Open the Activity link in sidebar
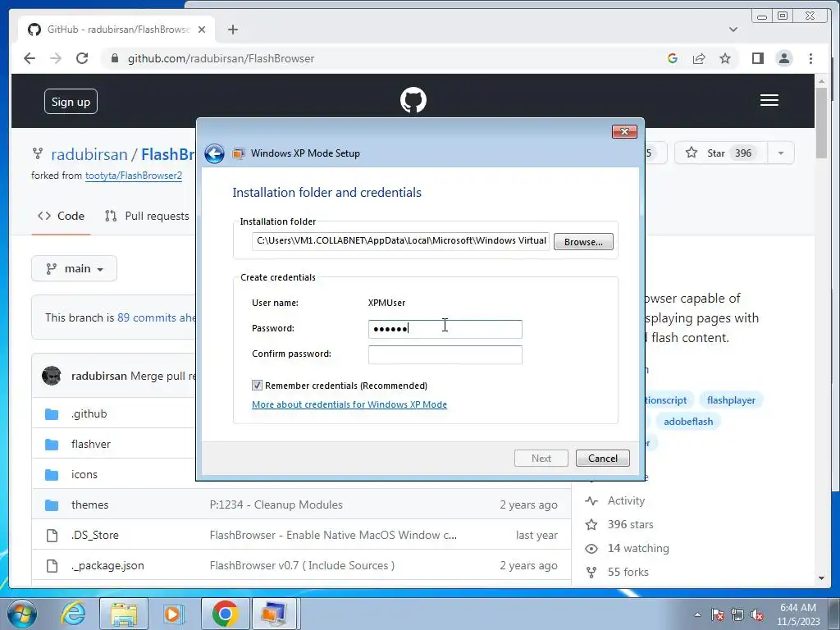The width and height of the screenshot is (840, 630). tap(626, 500)
